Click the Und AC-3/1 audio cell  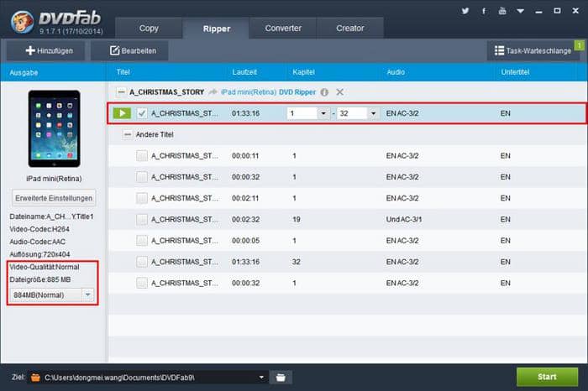click(404, 220)
